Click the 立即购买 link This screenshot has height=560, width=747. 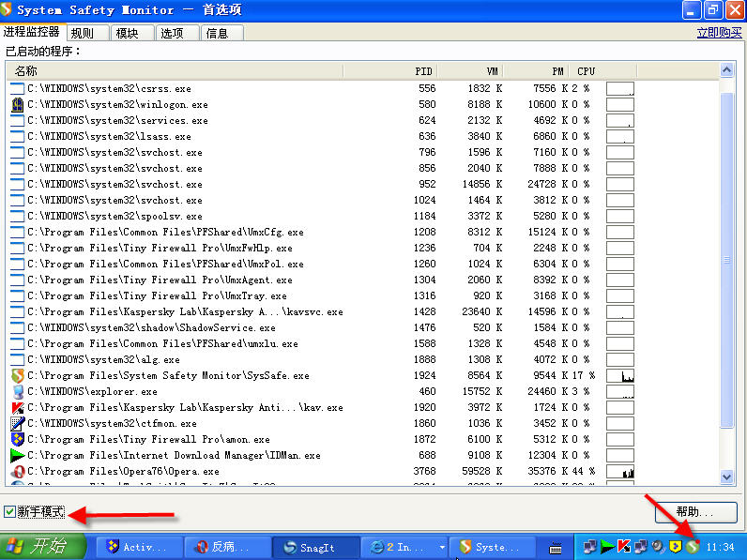[x=720, y=33]
